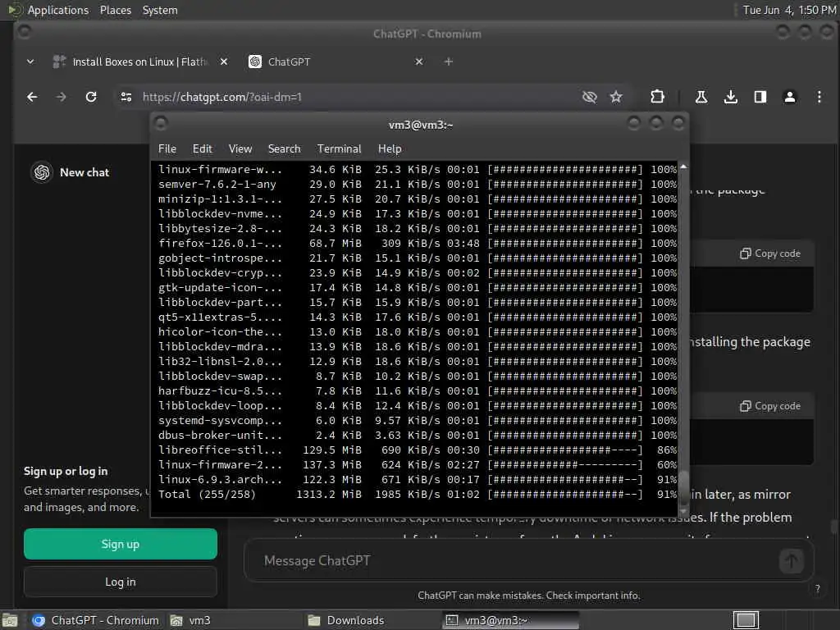Screen dimensions: 840x630
Task: Close the Install Boxes on Linux tab
Action: tap(224, 62)
